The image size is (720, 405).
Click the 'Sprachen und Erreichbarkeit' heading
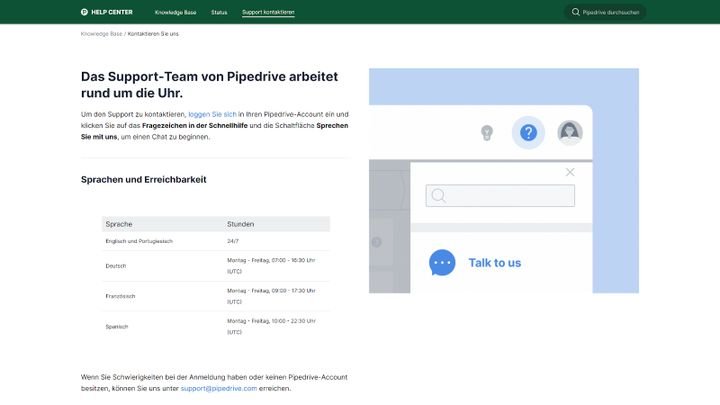pos(144,180)
